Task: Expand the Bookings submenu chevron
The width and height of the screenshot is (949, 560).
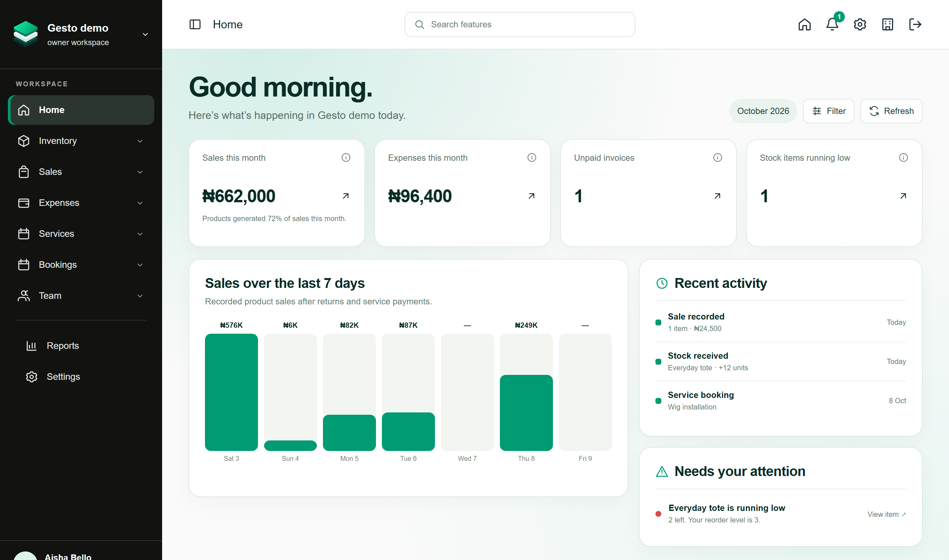Action: (x=140, y=265)
